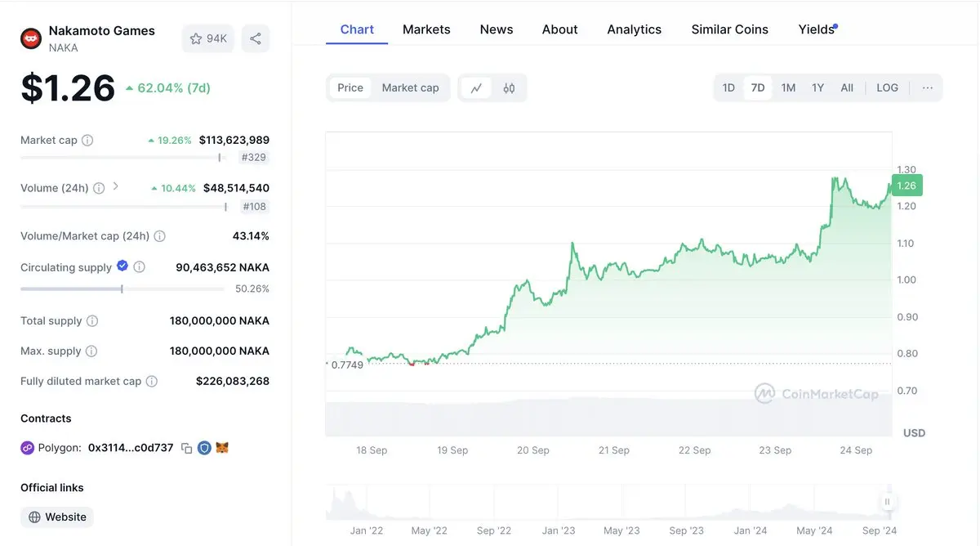Show Volume/Market cap (24h) info icon
980x546 pixels.
coord(159,236)
